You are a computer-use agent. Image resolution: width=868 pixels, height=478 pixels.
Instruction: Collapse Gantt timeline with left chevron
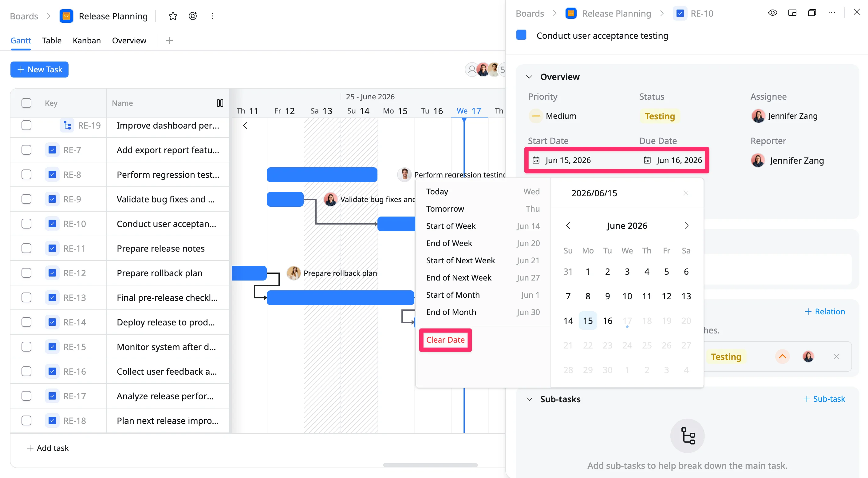point(245,125)
